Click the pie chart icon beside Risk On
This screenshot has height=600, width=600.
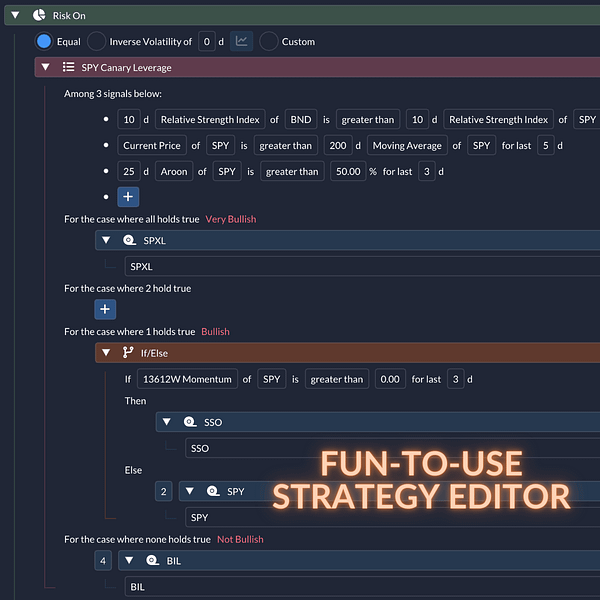(38, 16)
